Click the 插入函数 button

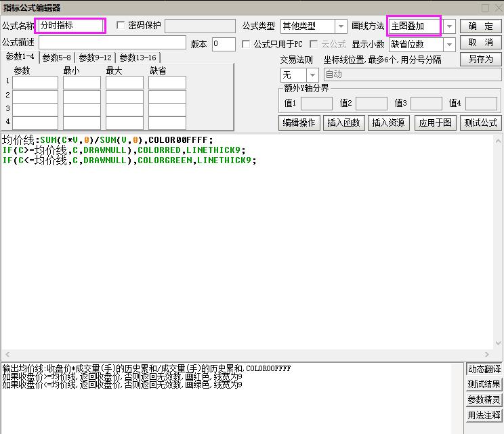(x=345, y=123)
